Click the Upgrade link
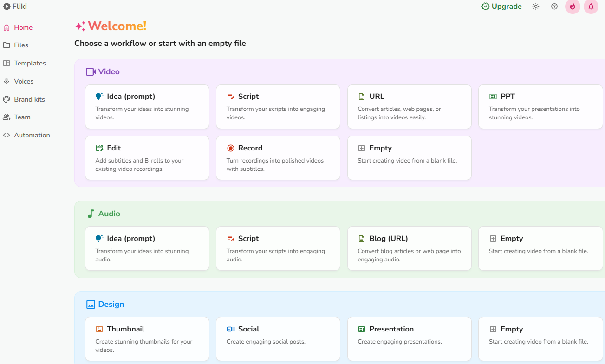Viewport: 605px width, 364px height. (x=501, y=6)
